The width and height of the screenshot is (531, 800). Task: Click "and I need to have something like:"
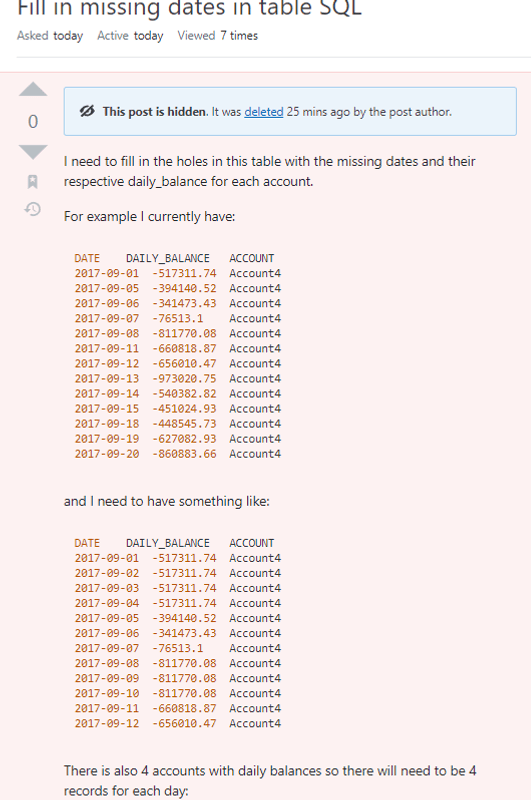(x=167, y=501)
